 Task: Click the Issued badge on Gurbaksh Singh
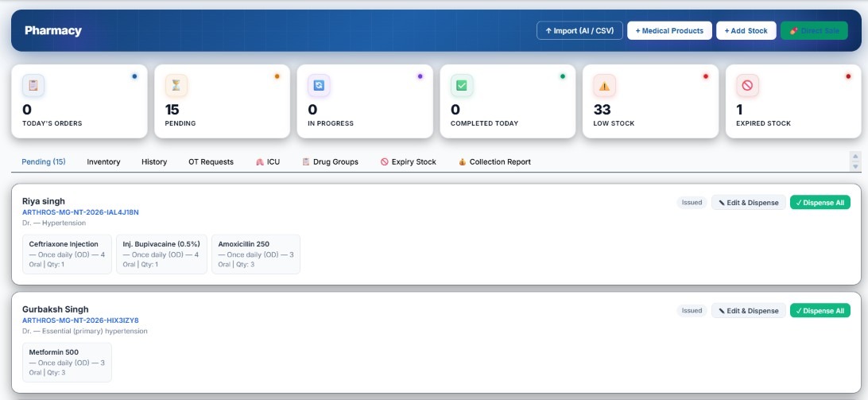tap(692, 311)
